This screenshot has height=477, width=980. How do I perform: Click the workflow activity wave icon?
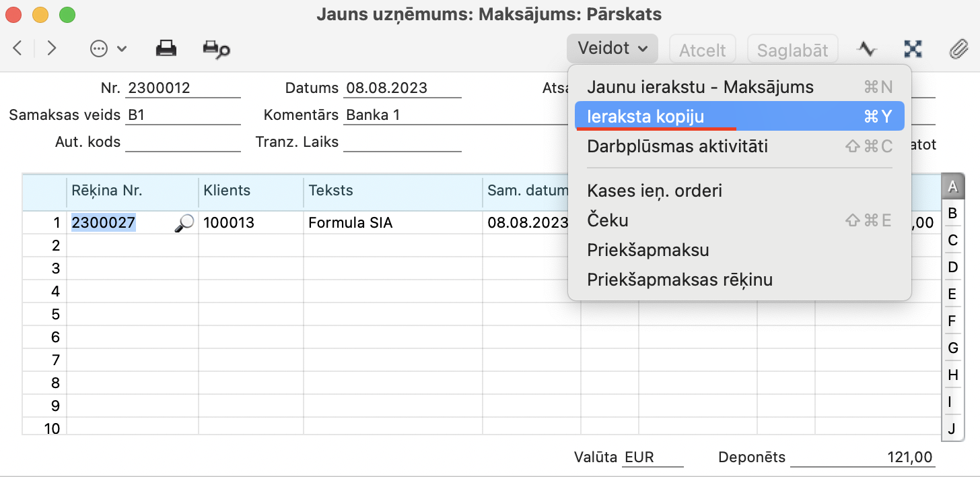tap(867, 49)
